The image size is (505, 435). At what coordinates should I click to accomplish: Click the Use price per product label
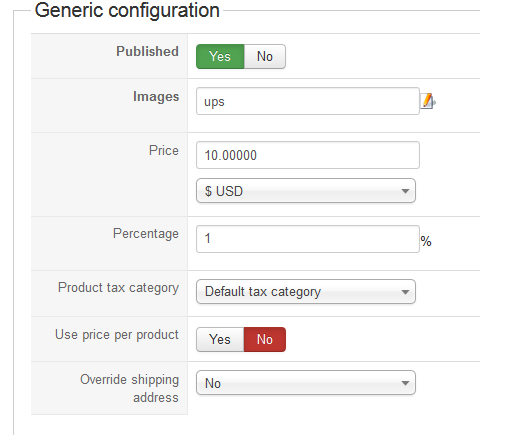[117, 335]
